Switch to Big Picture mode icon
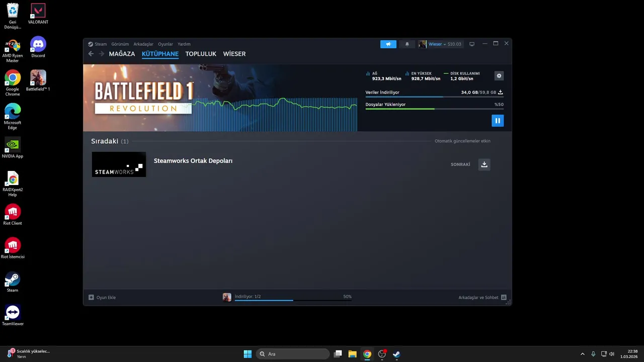 click(472, 44)
